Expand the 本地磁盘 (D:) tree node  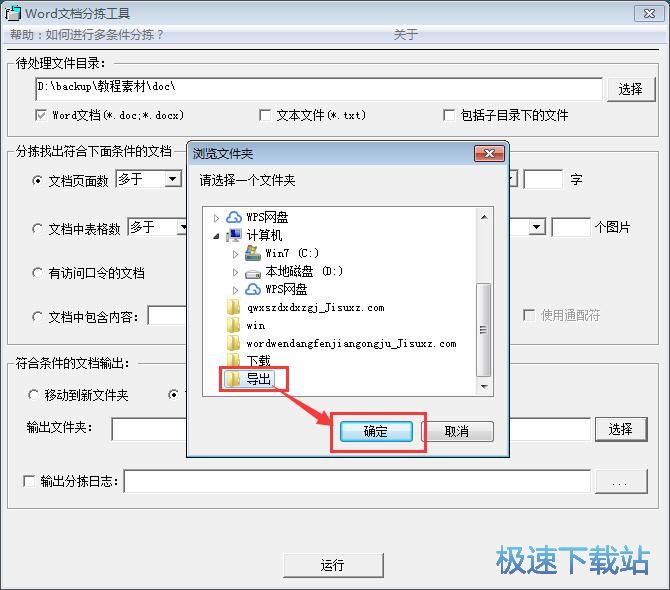[235, 272]
